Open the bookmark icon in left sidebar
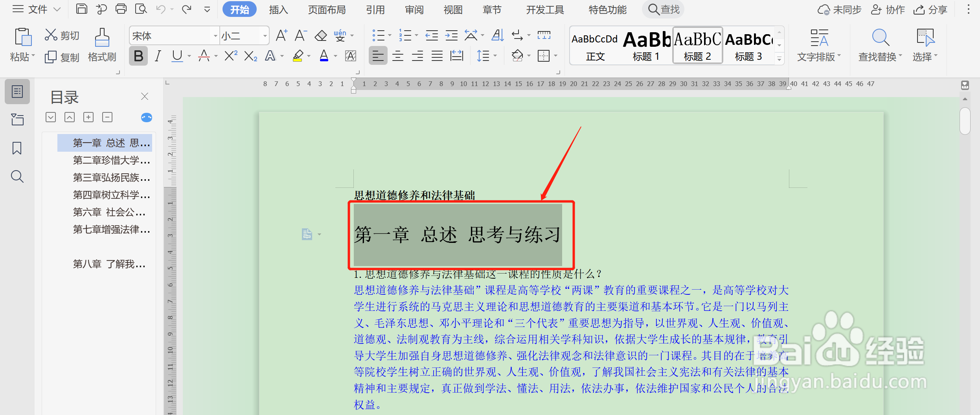Screen dimensions: 980x415 click(17, 148)
